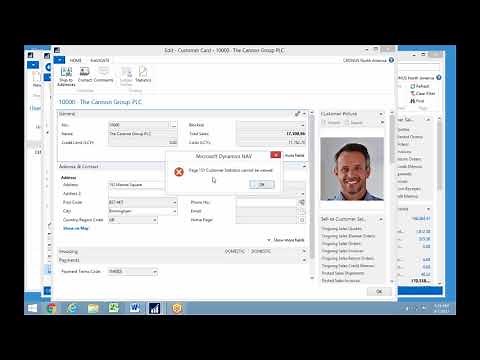
Task: Expand the Invoicing FastTab
Action: point(304,251)
